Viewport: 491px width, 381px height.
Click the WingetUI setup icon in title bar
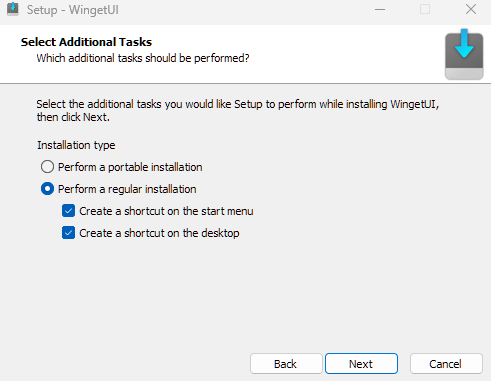(13, 9)
